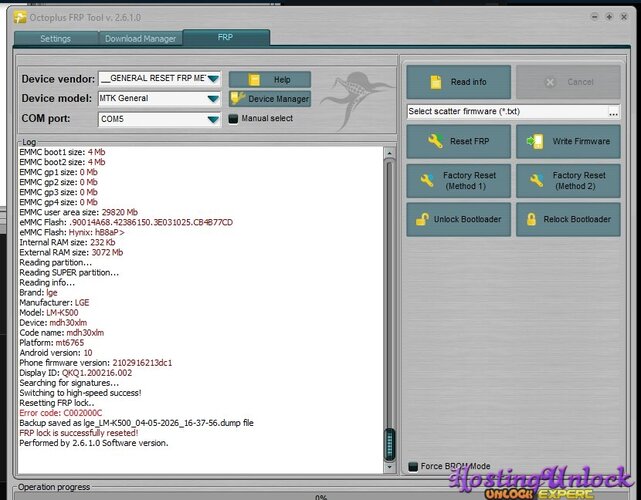Click 'Reading SUPER partition...' log line

(69, 273)
